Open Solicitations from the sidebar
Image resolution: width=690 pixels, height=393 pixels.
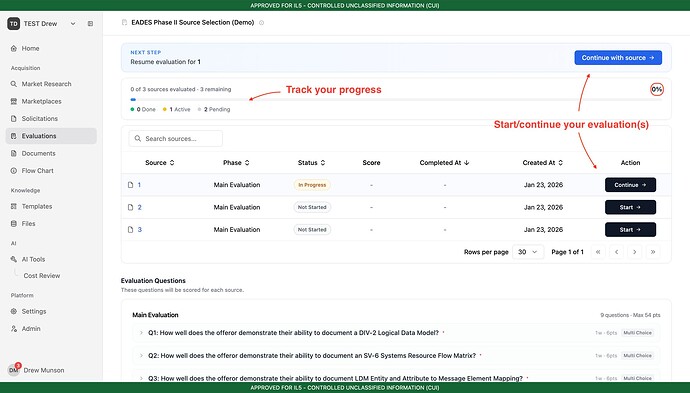coord(51,118)
